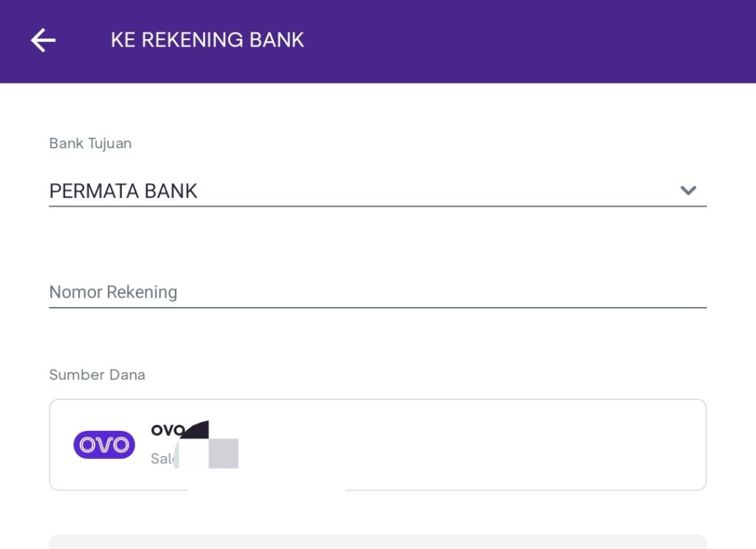Tap the back arrow in header
756x549 pixels.
[x=44, y=40]
